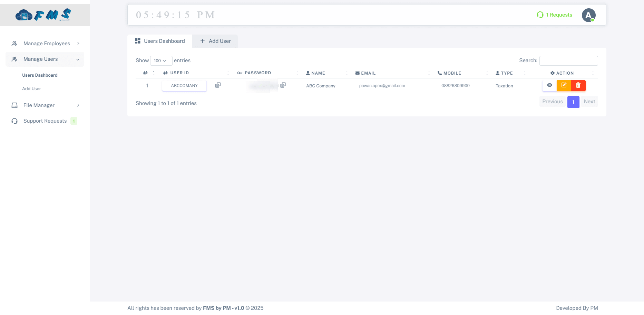Select page 1 in pagination

coord(573,102)
